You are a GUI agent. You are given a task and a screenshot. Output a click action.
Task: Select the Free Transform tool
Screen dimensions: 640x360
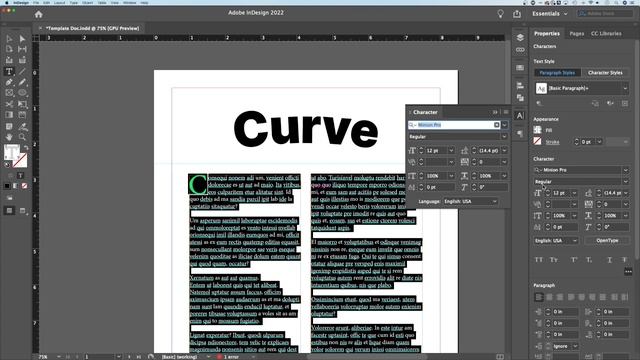22,104
